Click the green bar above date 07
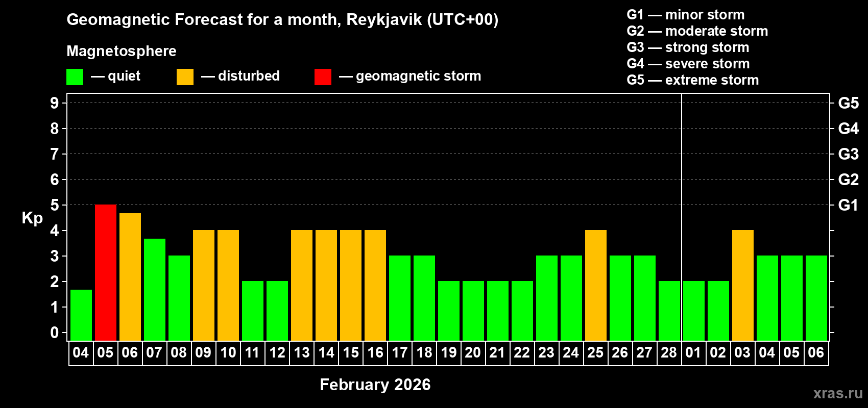Screen dimensions: 868x408 click(x=155, y=290)
